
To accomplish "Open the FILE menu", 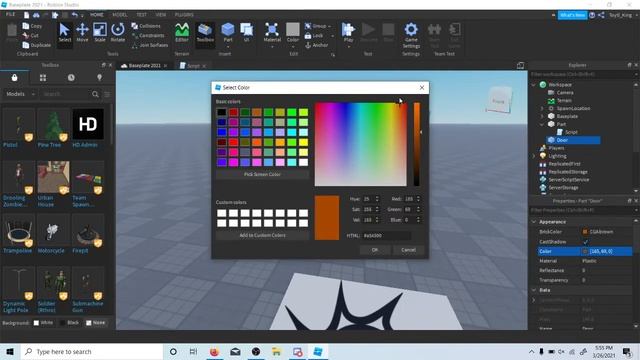I will coord(11,15).
